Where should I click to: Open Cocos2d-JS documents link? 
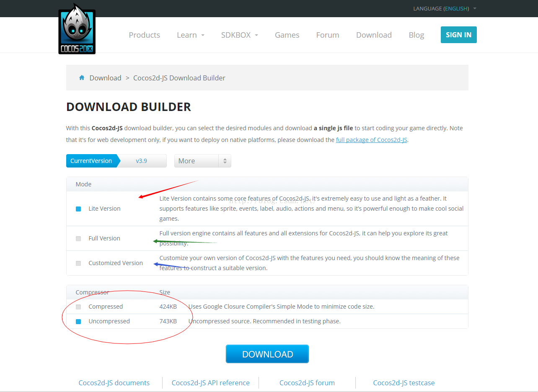point(114,383)
